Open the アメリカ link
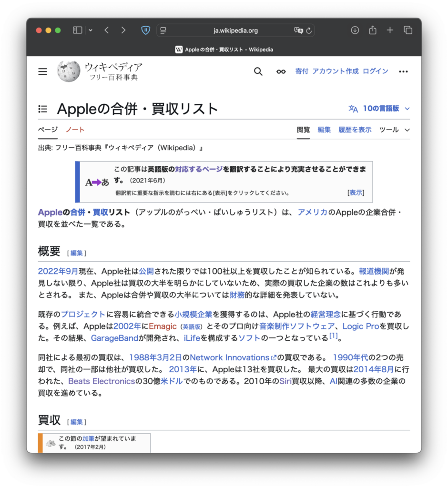Screen dimensions: 448x488 (x=313, y=212)
